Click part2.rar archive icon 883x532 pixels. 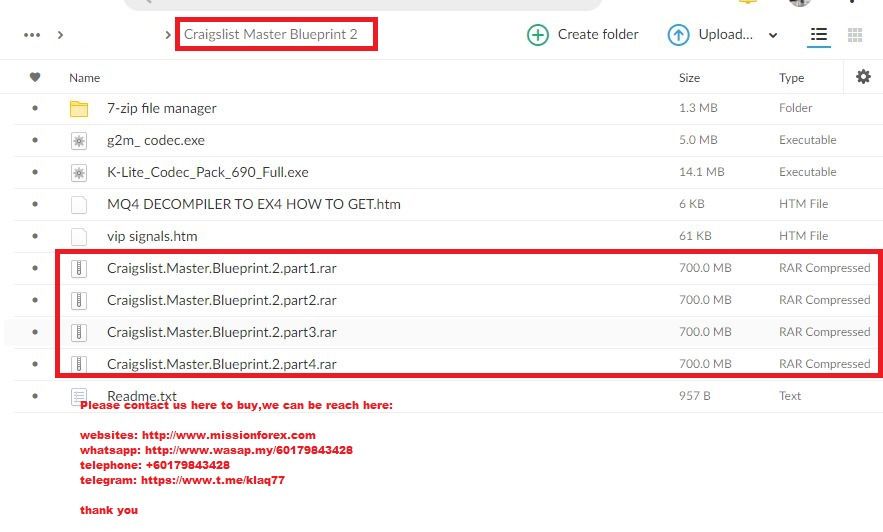point(79,301)
